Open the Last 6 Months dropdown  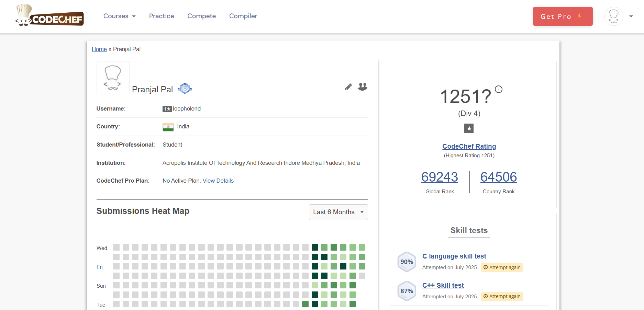click(x=338, y=212)
